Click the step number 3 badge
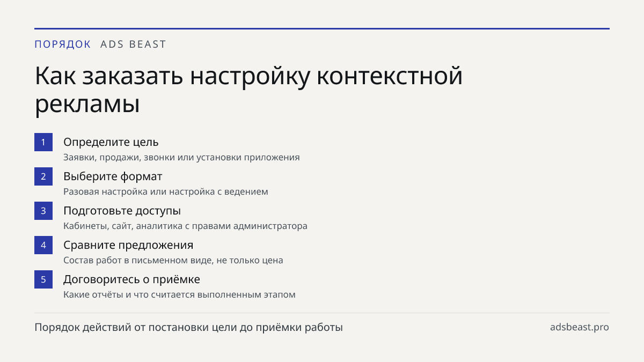 43,211
